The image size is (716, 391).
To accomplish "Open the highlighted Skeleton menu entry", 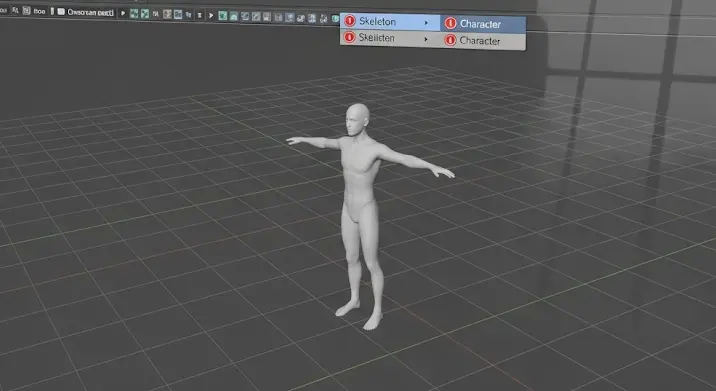I will coord(390,21).
